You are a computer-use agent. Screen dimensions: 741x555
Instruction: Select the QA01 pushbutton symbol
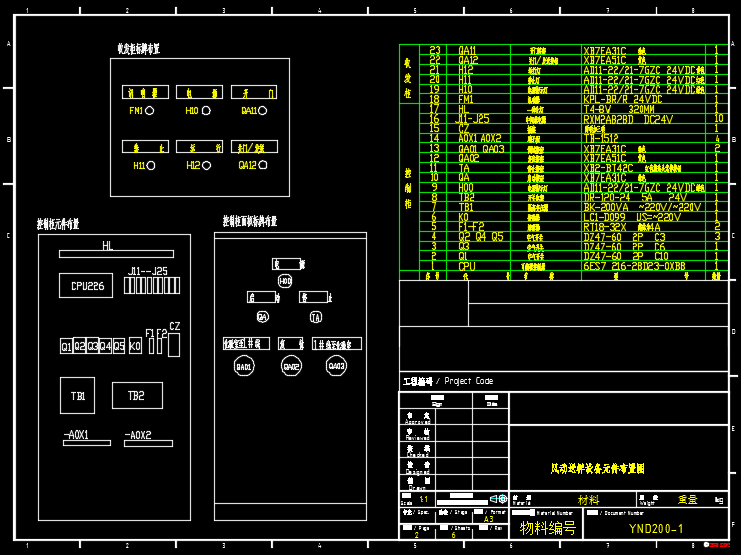tap(244, 366)
